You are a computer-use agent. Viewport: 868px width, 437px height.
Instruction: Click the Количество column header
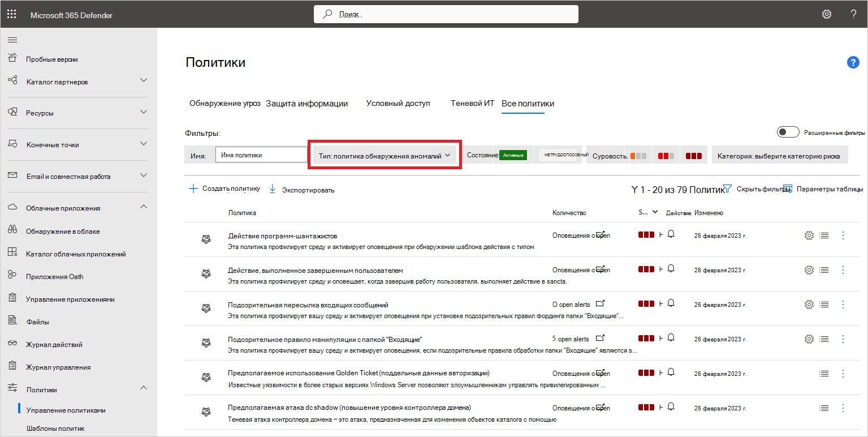click(x=569, y=213)
